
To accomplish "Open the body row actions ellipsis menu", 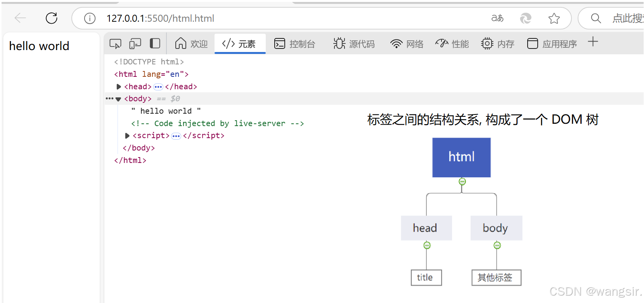I will pos(109,99).
